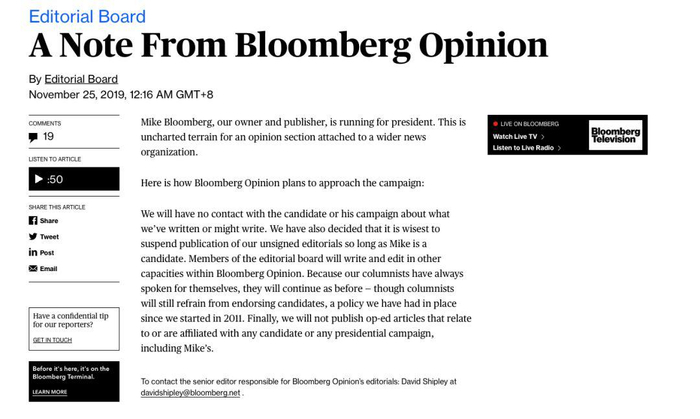Click the LinkedIn Post icon
Viewport: 700px width, 419px height.
coord(33,253)
